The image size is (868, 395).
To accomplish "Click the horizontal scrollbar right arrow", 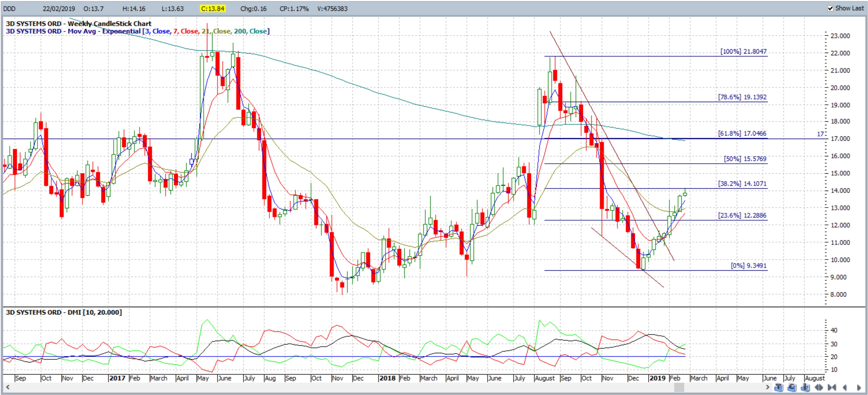I will 768,387.
